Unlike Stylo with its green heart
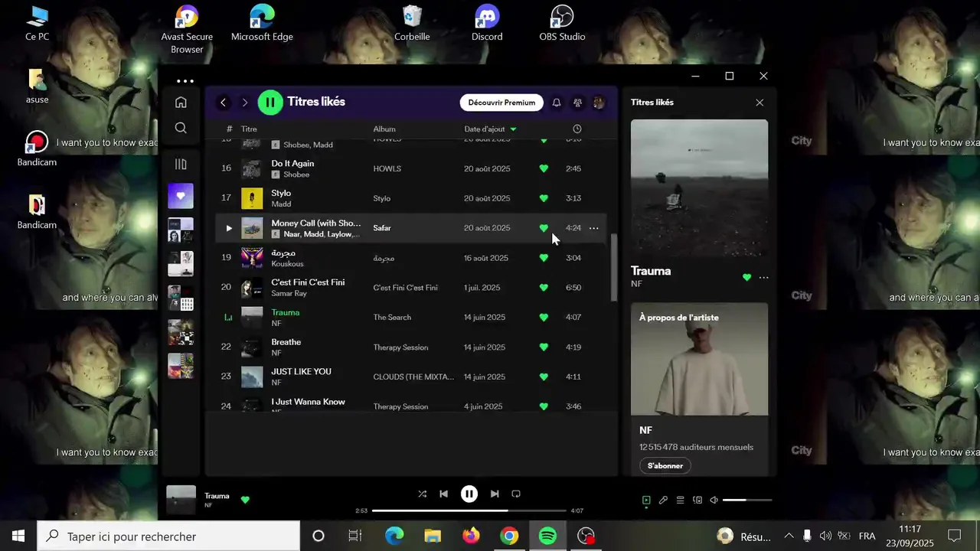The width and height of the screenshot is (980, 551). click(x=544, y=198)
